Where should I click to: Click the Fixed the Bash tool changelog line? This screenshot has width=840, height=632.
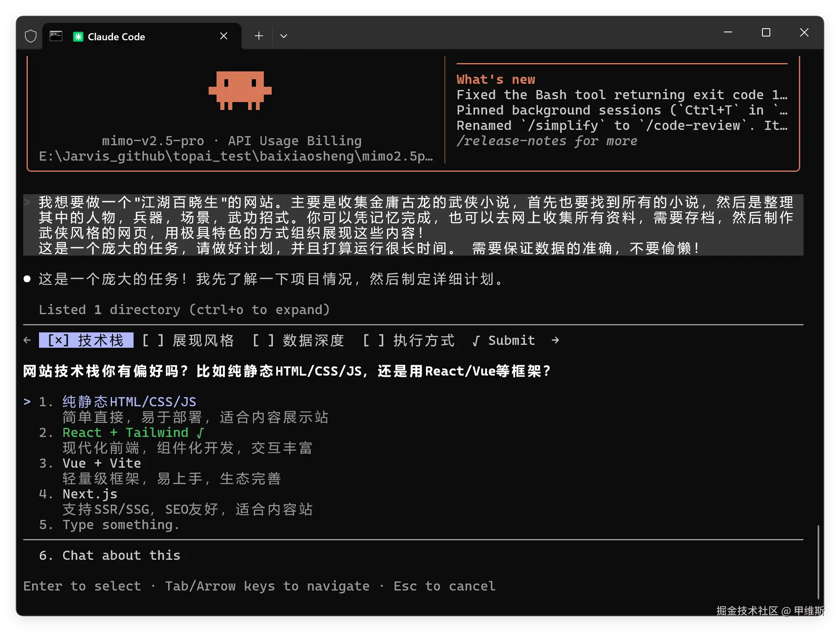(622, 95)
